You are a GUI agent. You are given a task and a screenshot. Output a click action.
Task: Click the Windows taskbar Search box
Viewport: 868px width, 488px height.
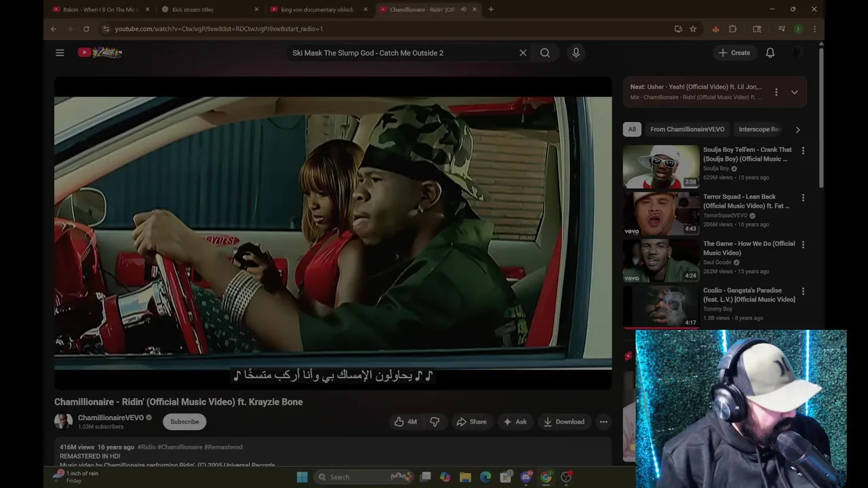point(364,477)
